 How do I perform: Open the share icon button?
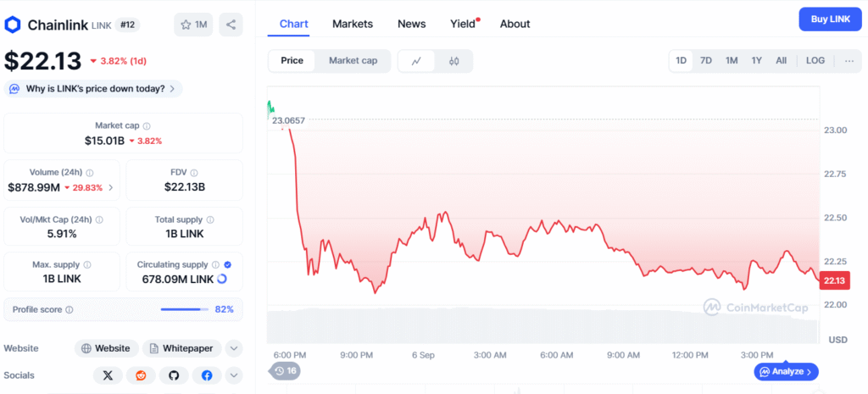tap(231, 25)
